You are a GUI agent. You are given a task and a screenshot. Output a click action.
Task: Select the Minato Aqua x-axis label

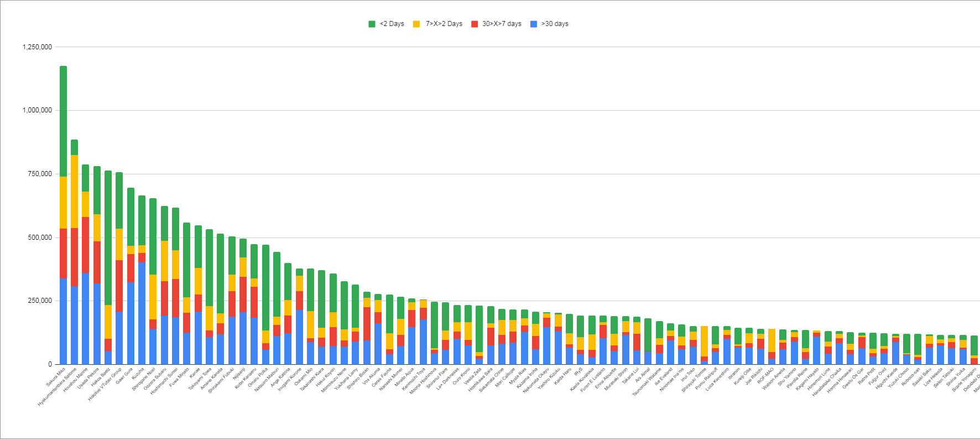pyautogui.click(x=404, y=376)
